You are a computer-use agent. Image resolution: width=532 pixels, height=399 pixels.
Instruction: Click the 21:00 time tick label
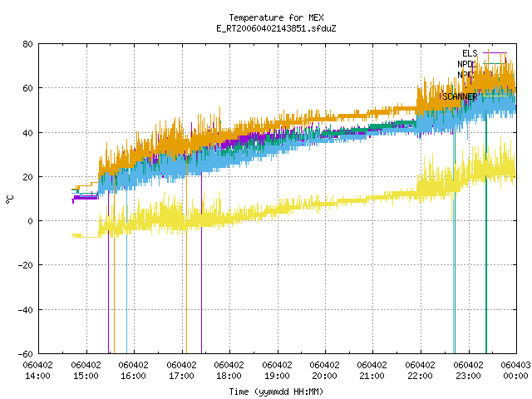372,376
